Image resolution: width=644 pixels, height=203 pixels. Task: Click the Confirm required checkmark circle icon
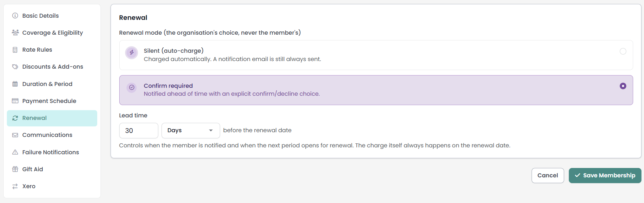tap(132, 87)
